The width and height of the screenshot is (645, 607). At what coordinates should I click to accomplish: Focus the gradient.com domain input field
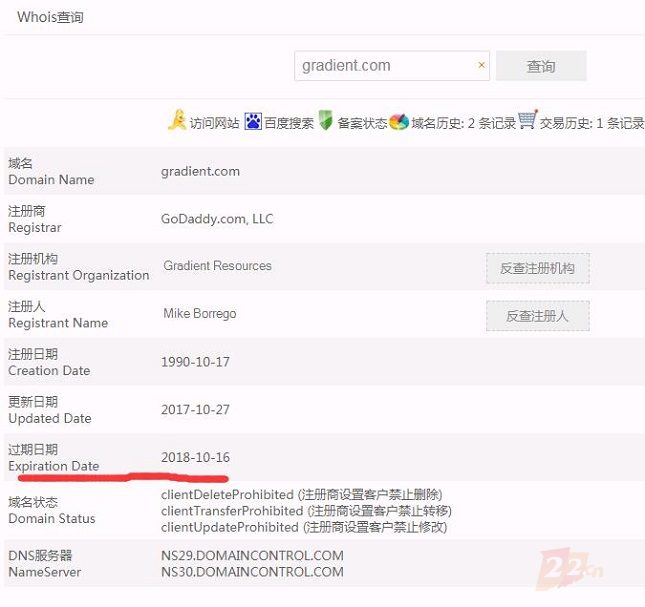(385, 66)
